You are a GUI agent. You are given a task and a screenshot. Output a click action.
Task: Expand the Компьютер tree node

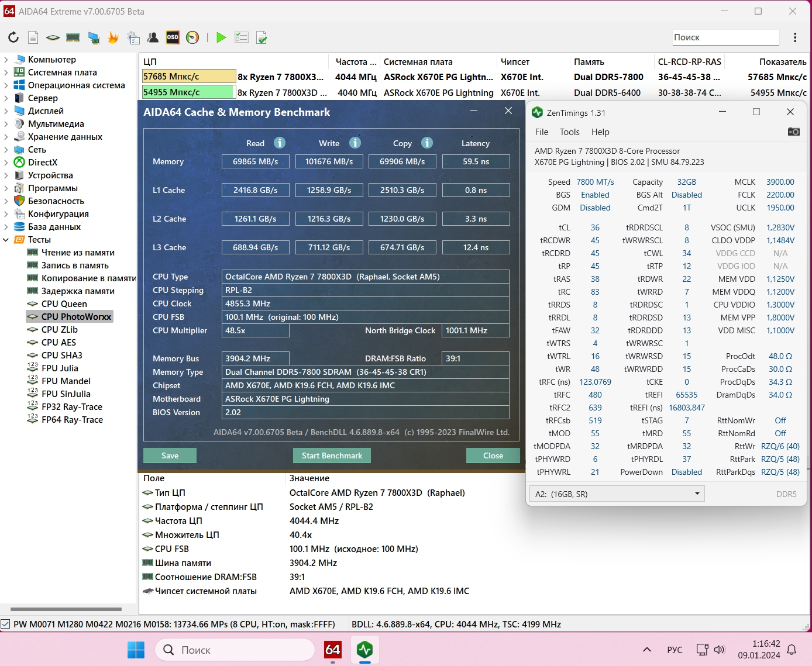[6, 60]
